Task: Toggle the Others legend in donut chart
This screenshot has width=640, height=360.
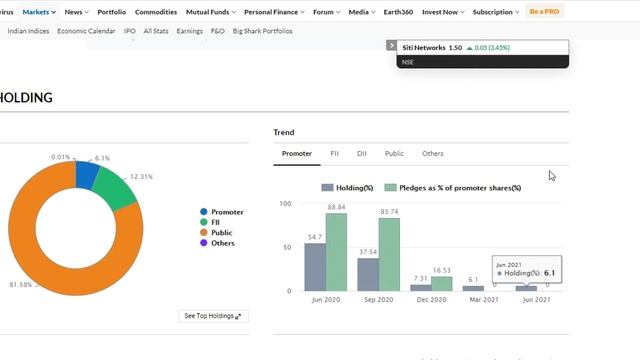Action: point(217,243)
